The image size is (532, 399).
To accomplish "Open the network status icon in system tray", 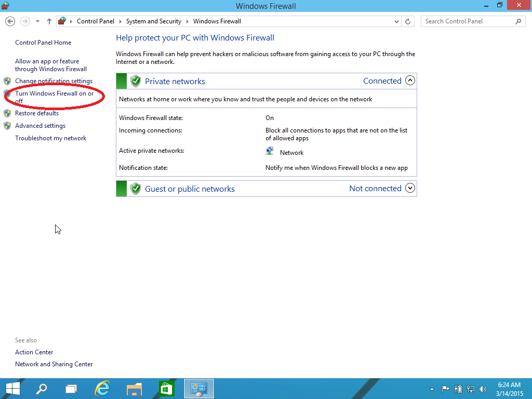I will coord(470,389).
